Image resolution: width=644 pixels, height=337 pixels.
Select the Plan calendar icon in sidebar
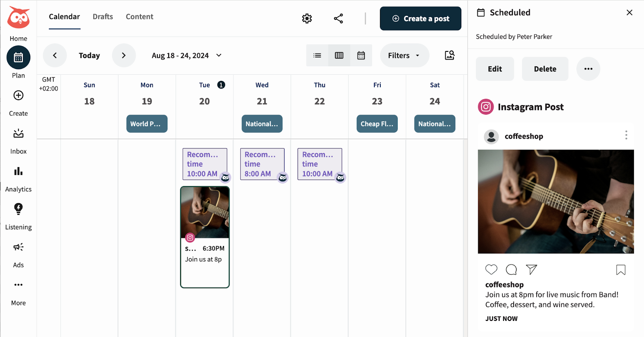18,57
